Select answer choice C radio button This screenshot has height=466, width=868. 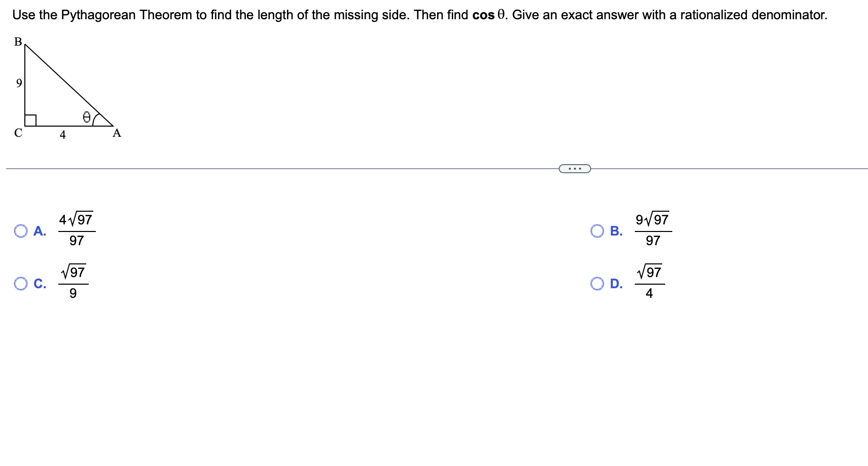[x=20, y=284]
